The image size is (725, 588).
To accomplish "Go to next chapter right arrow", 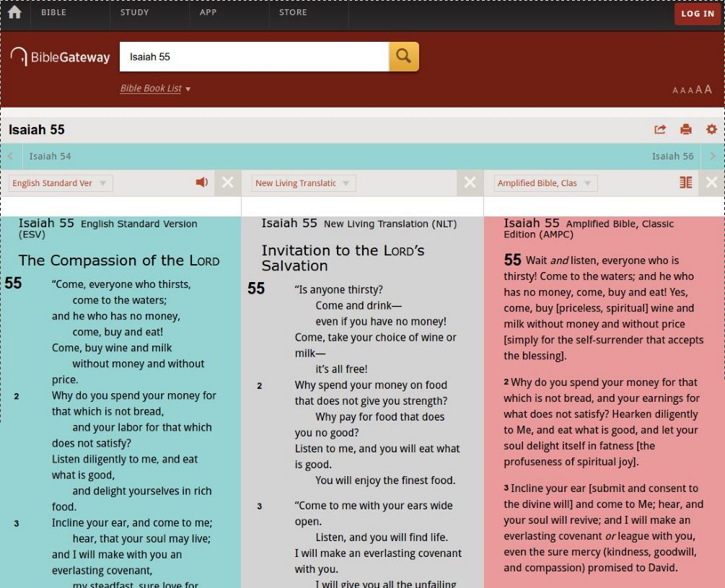I will coord(713,157).
